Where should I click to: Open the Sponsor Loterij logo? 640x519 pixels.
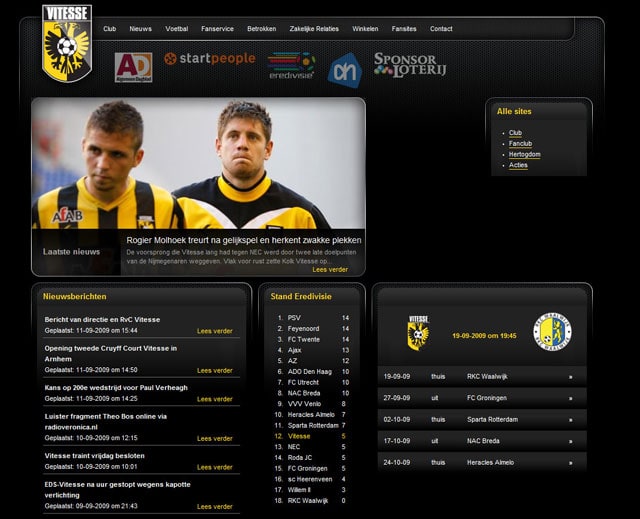pos(410,65)
